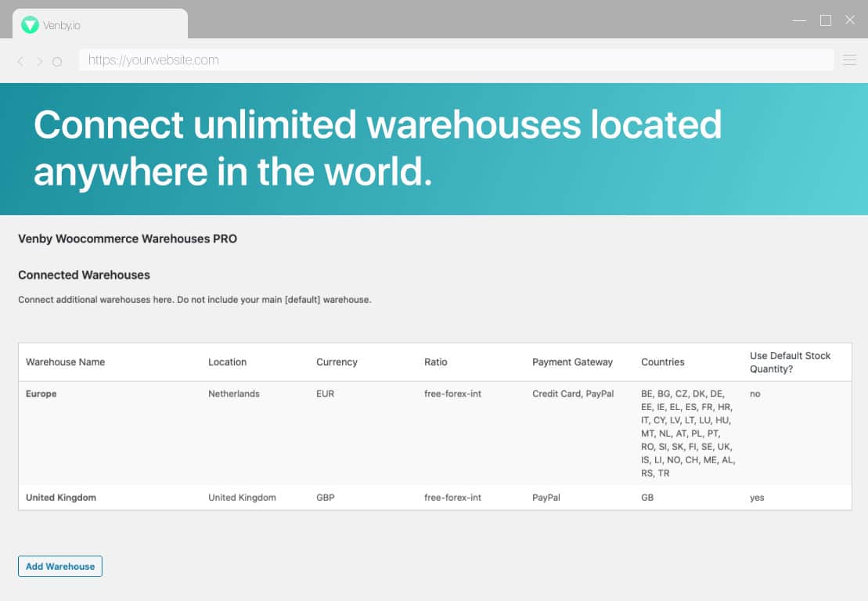This screenshot has width=868, height=601.
Task: Click the Currency column header
Action: point(337,362)
